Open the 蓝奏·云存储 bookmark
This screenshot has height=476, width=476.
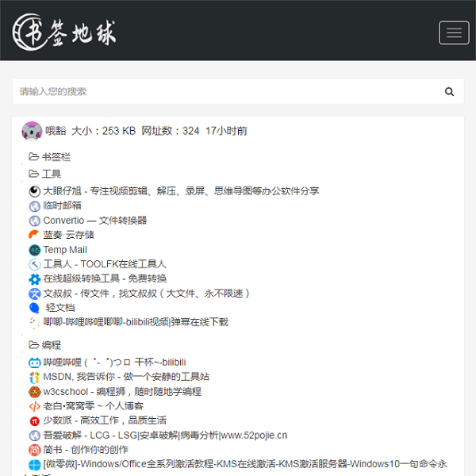coord(68,235)
